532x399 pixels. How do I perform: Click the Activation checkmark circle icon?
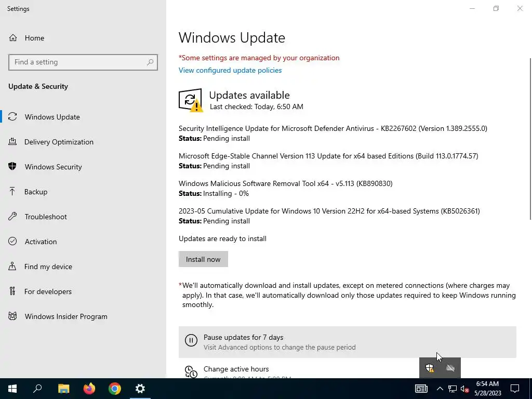click(12, 241)
